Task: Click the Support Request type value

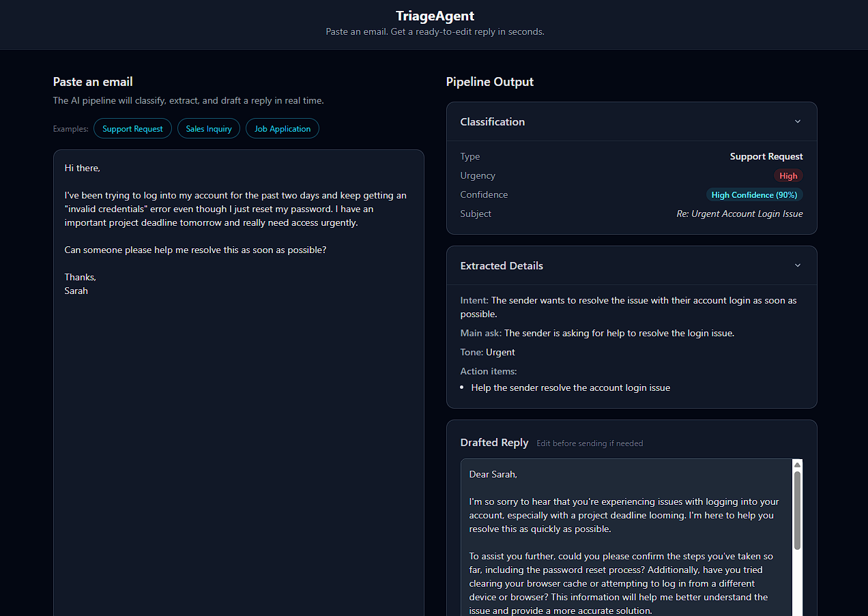Action: pyautogui.click(x=766, y=156)
